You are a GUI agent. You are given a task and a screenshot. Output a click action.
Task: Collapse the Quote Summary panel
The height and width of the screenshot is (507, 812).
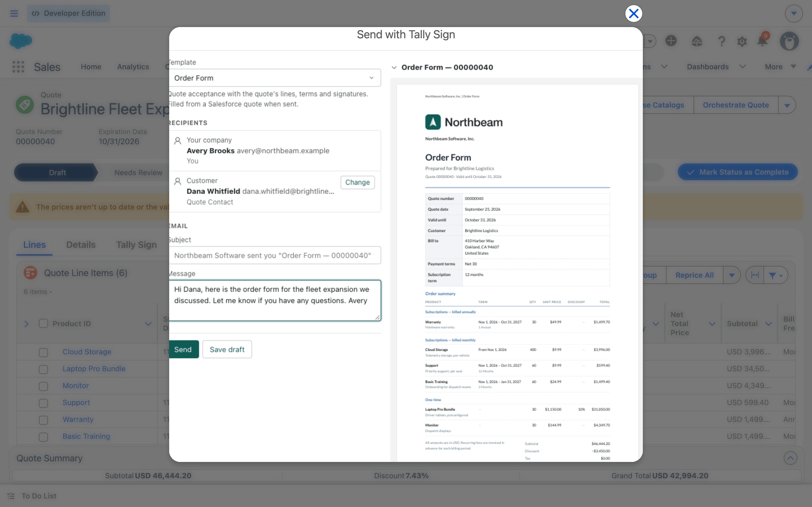click(790, 458)
